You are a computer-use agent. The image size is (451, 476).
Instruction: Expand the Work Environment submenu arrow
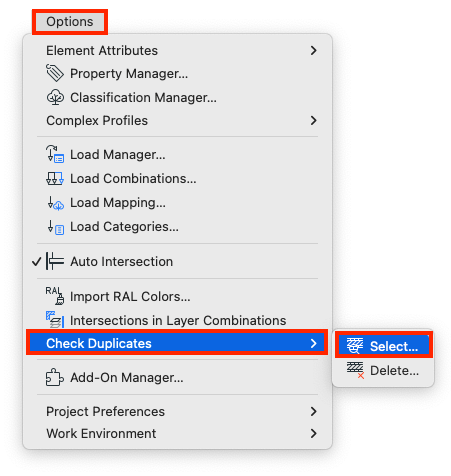tap(313, 433)
